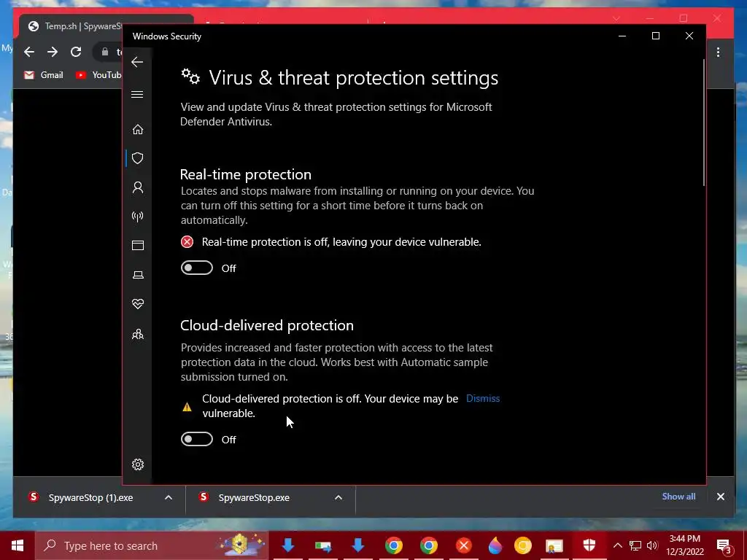
Task: Open the colorful droplet taskbar app
Action: [x=495, y=545]
